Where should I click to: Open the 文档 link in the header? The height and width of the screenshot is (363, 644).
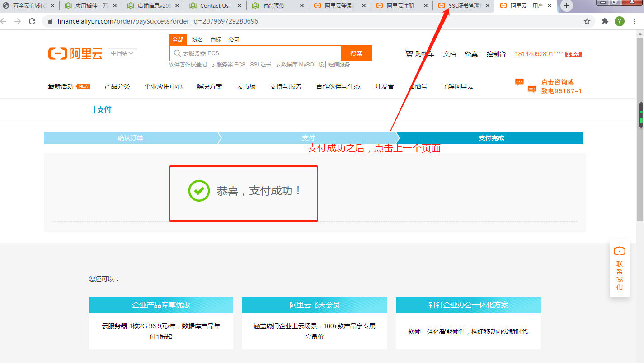(450, 54)
